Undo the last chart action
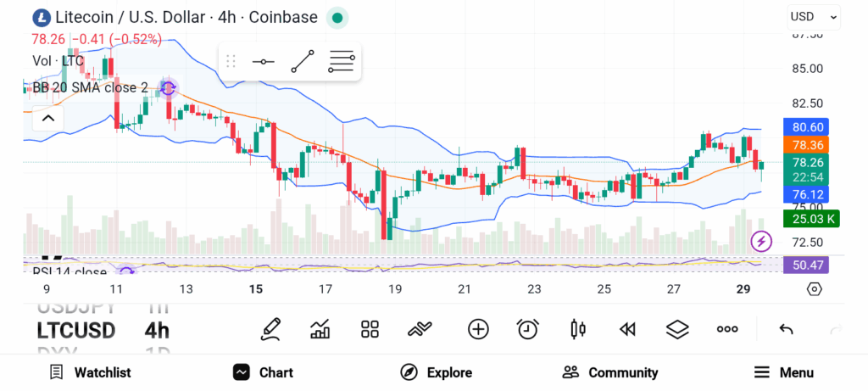The height and width of the screenshot is (391, 868). tap(786, 329)
